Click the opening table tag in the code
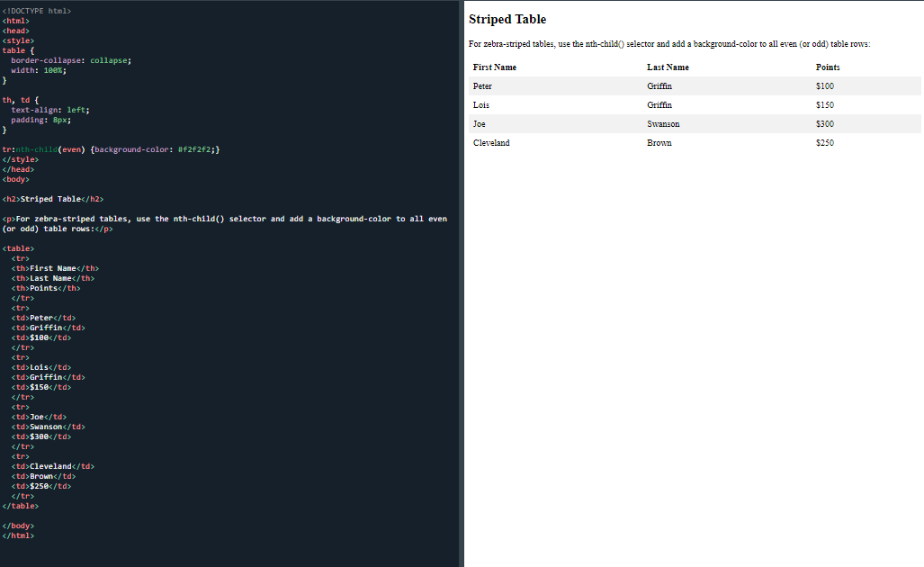The width and height of the screenshot is (924, 567). point(19,248)
